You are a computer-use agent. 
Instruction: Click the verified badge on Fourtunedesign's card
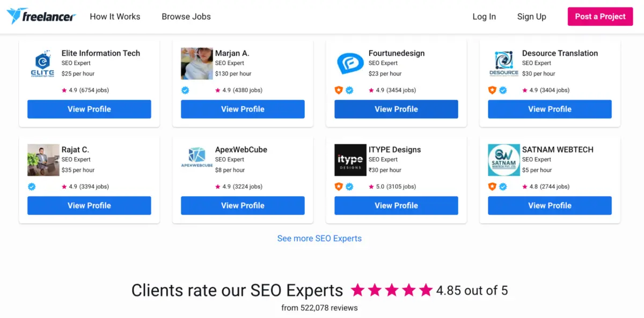pos(350,90)
